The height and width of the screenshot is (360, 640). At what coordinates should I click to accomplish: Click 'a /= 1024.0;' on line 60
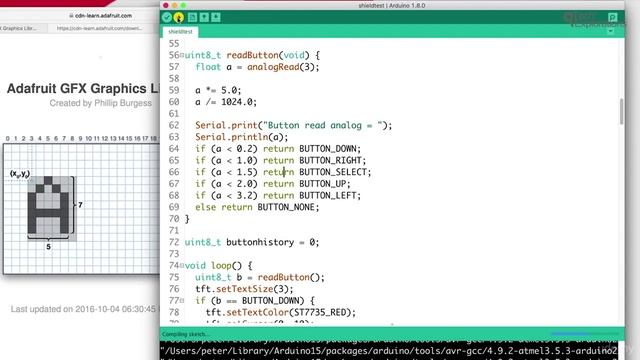tap(226, 102)
